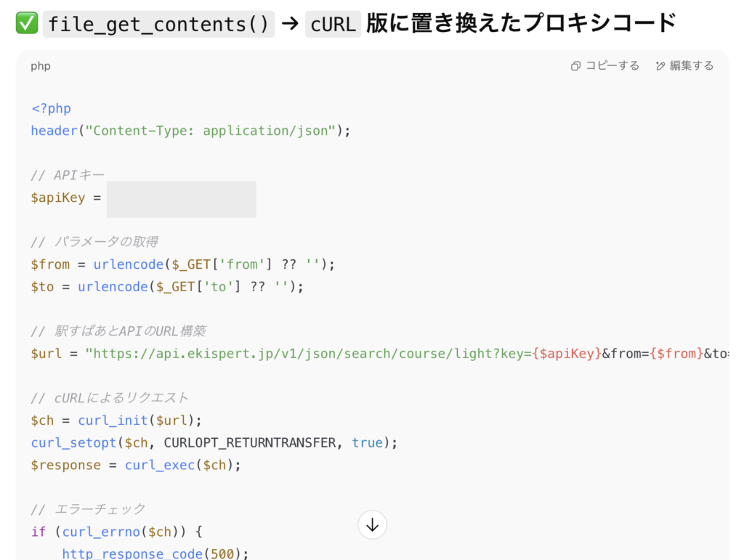
Task: Click the 編集する edit label
Action: tap(692, 66)
